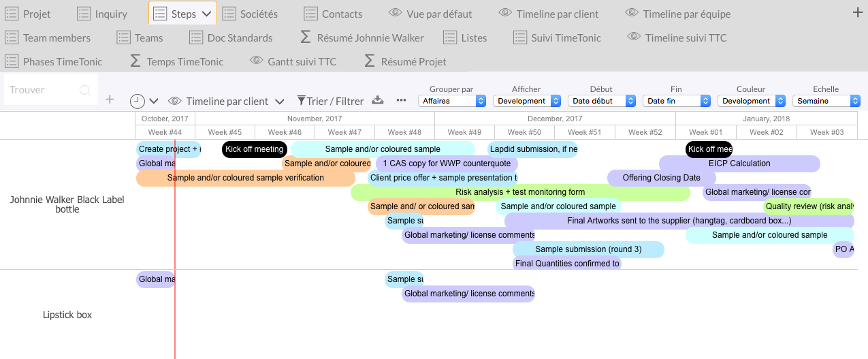Click list icon beside Phases TimeTonic

[12, 61]
